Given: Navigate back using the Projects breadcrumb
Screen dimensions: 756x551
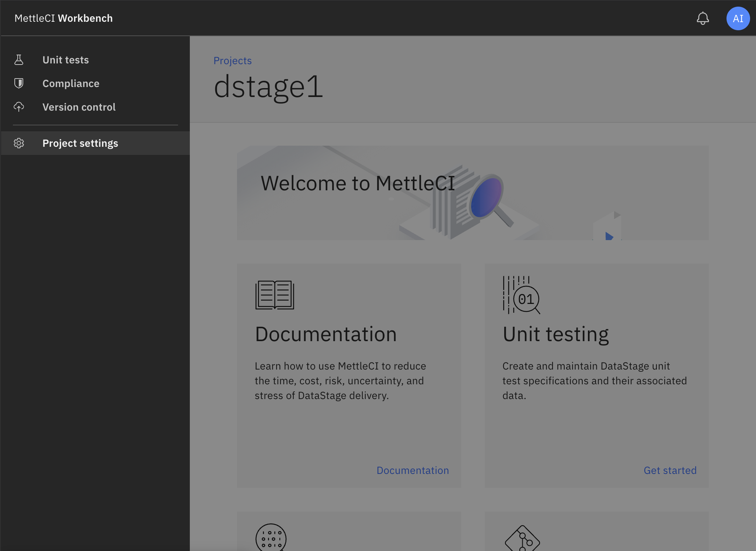Looking at the screenshot, I should point(233,60).
